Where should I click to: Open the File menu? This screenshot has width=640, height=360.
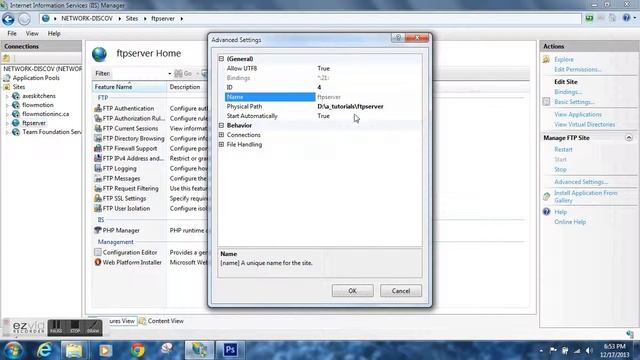(12, 33)
